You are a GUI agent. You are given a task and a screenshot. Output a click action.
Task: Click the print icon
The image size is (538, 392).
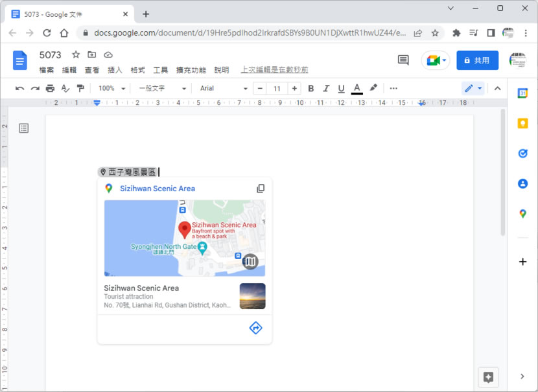pos(49,88)
